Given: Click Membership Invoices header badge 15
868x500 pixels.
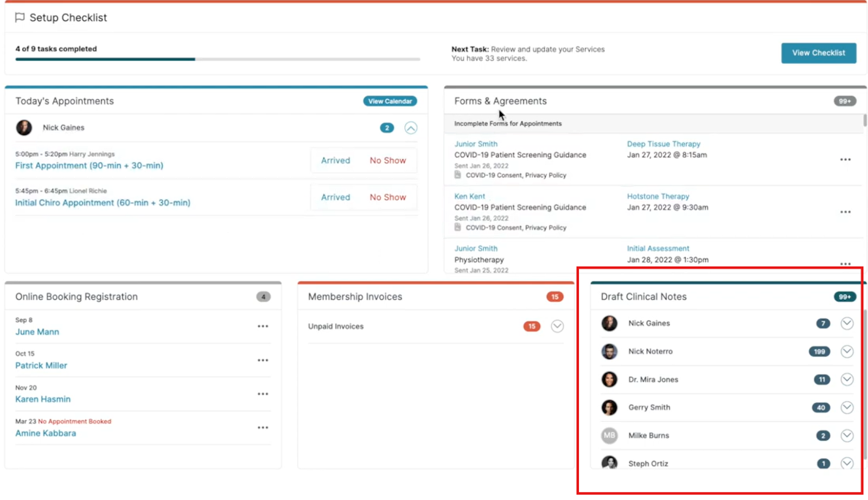Looking at the screenshot, I should (x=554, y=297).
